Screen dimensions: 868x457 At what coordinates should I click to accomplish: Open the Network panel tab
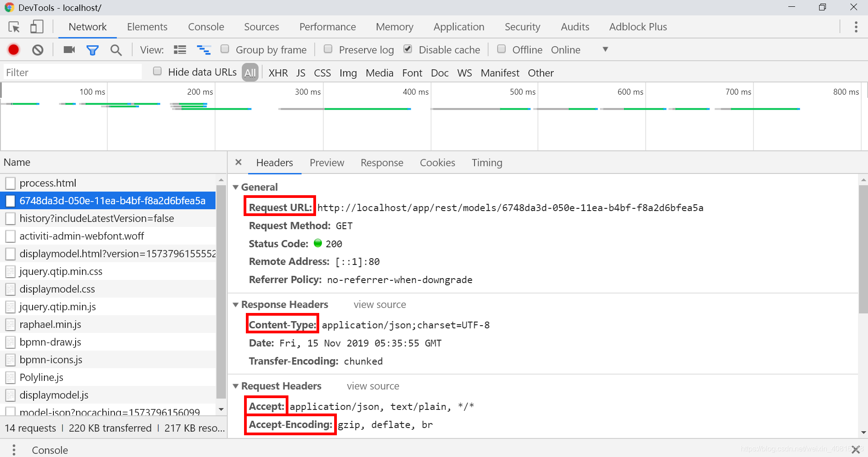[x=88, y=27]
